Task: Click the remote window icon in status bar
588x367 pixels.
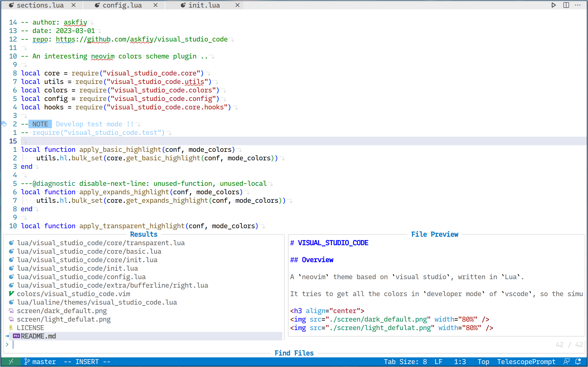Action: click(11, 362)
